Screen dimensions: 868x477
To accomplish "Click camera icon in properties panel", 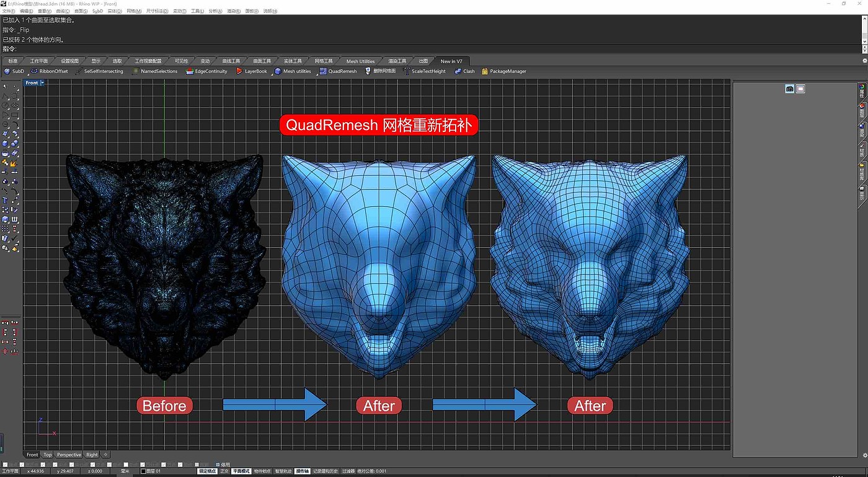I will 789,89.
